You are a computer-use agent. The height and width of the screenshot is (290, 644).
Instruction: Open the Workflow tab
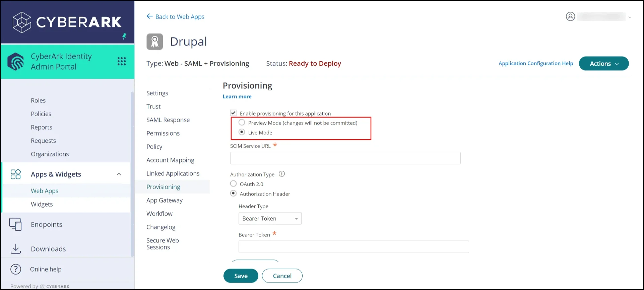(159, 214)
